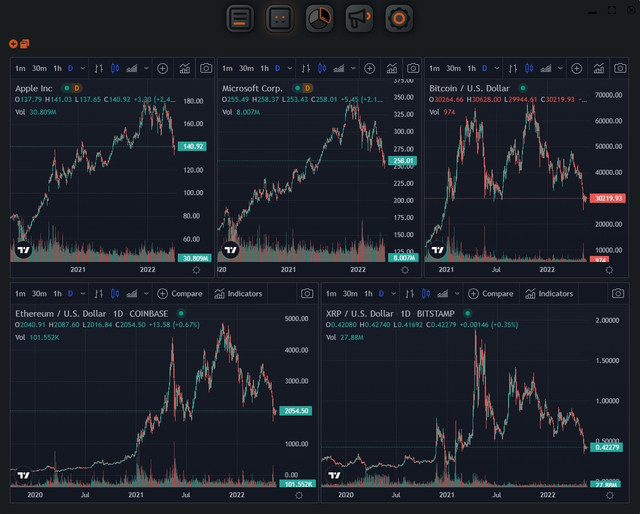Viewport: 640px width, 514px height.
Task: Click the Apple Inc symbol title
Action: [x=34, y=88]
